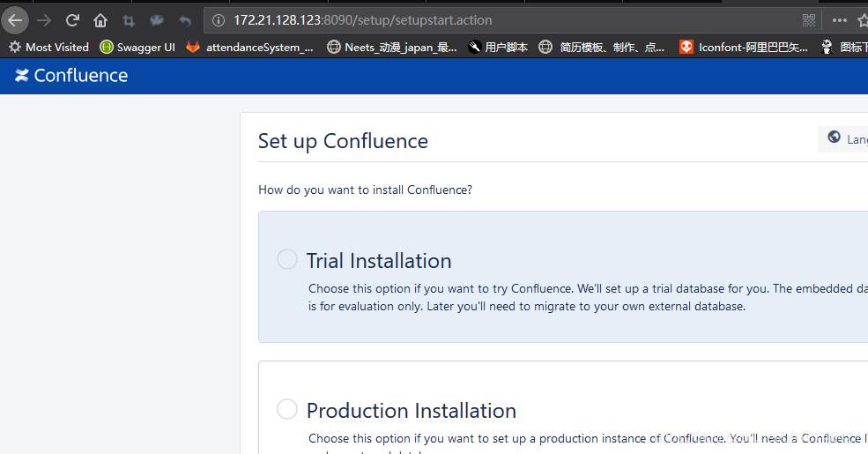Click the Confluence logo in header
868x454 pixels.
click(x=70, y=75)
